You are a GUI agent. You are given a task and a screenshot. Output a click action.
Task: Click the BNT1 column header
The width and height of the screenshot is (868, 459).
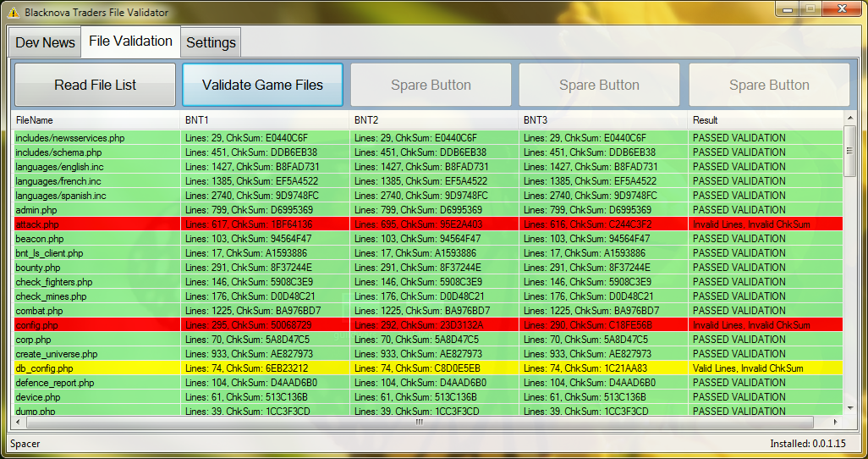(x=264, y=120)
